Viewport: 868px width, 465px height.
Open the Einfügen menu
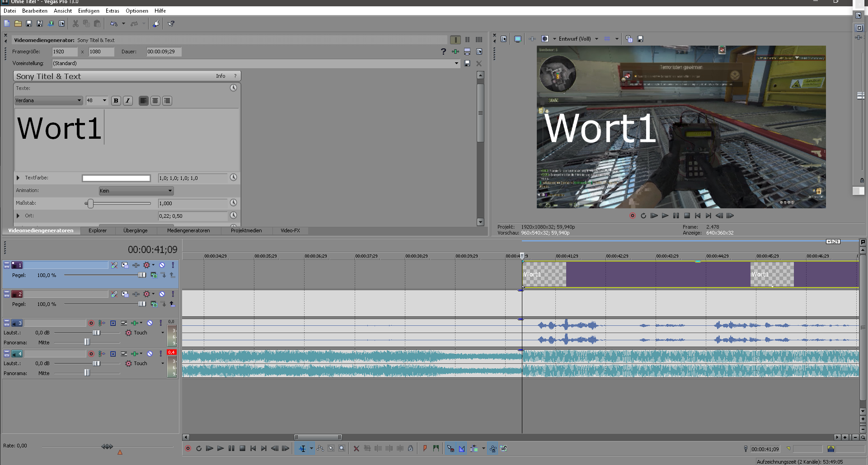click(89, 11)
